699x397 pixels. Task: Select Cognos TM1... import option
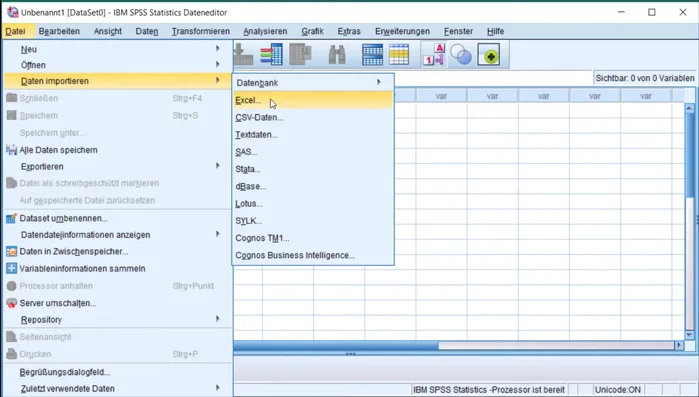coord(312,238)
